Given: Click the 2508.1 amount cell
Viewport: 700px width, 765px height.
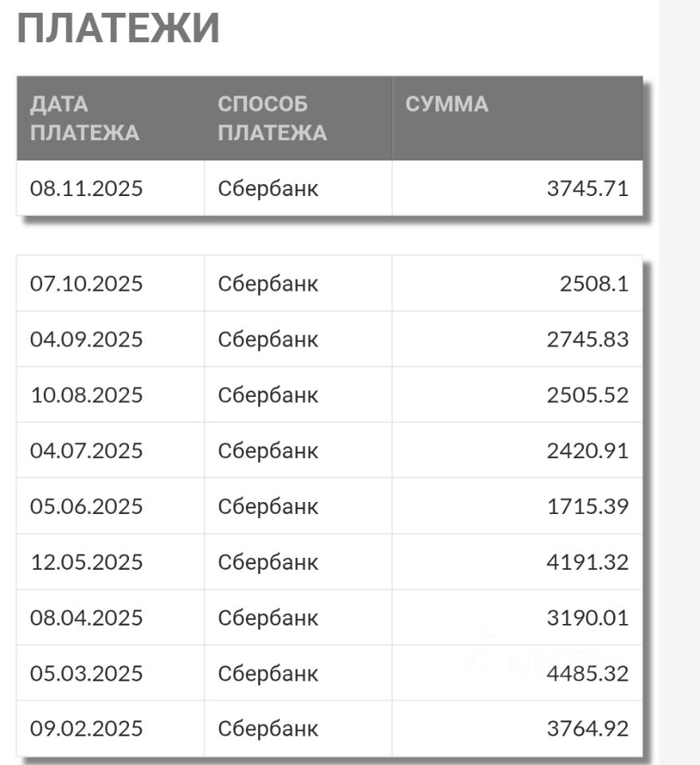Looking at the screenshot, I should [593, 284].
